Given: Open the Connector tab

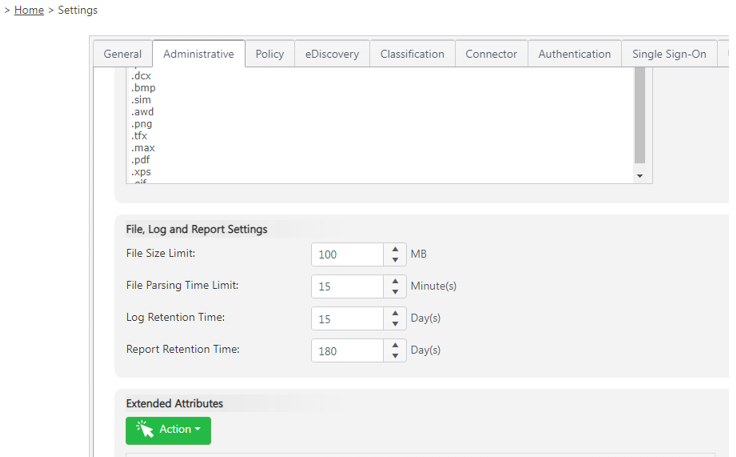Looking at the screenshot, I should [491, 54].
